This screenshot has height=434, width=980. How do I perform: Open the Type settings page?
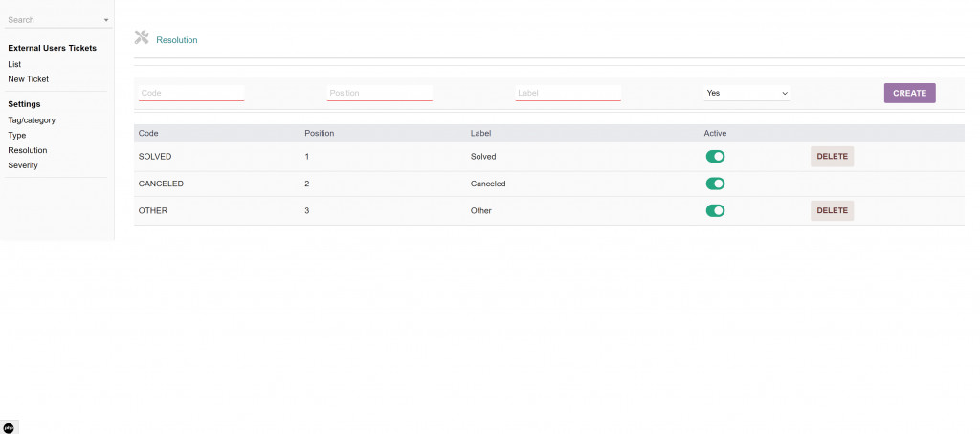[17, 136]
